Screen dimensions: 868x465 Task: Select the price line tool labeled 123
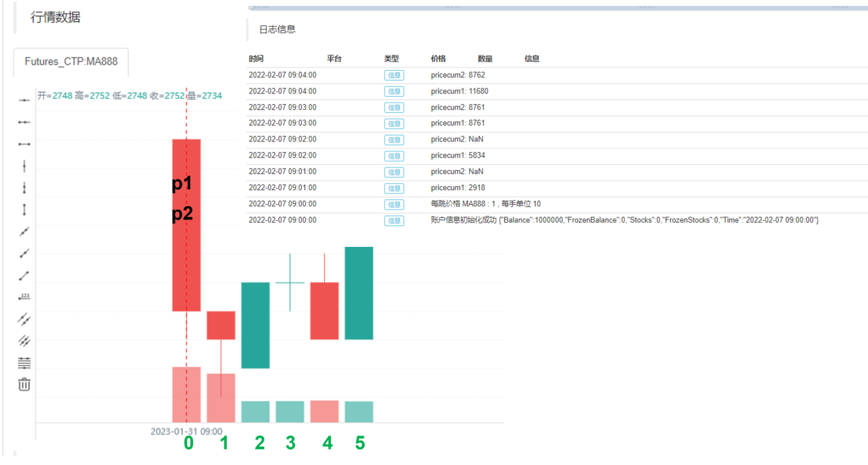coord(24,296)
